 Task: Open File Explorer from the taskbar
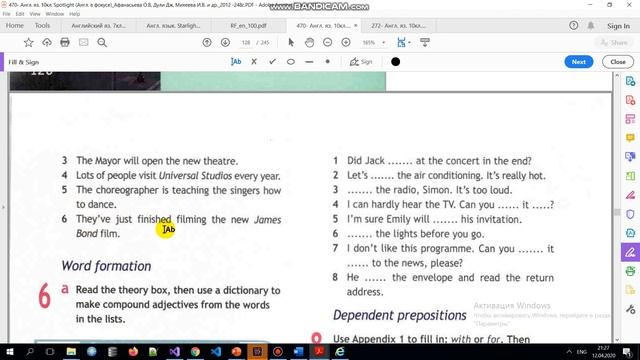(71, 351)
